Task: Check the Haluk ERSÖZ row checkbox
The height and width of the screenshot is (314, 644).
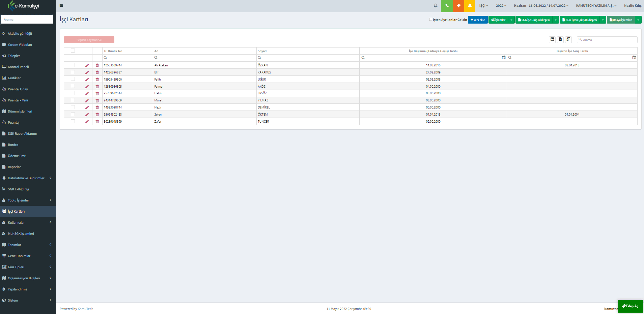Action: tap(73, 93)
